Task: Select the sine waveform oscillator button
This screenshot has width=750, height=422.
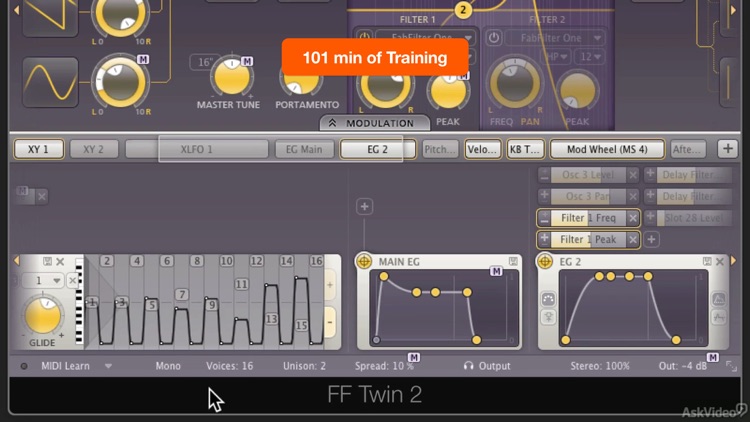Action: coord(50,83)
